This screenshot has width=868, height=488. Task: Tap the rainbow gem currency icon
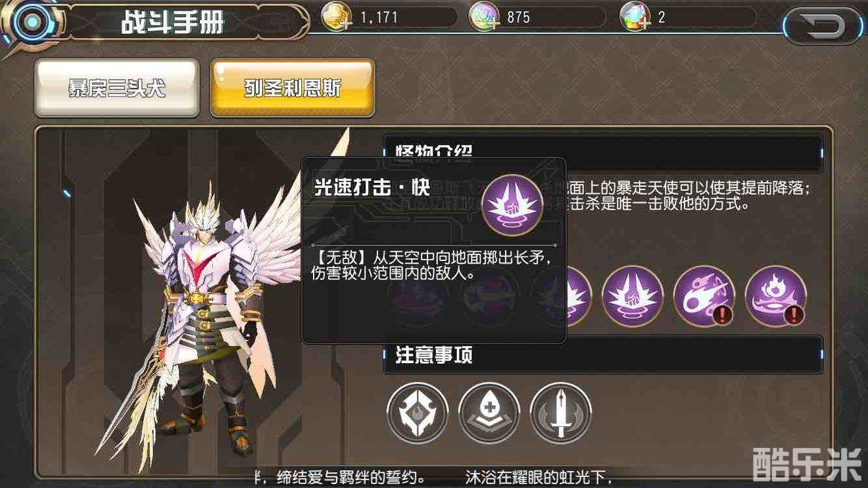635,18
